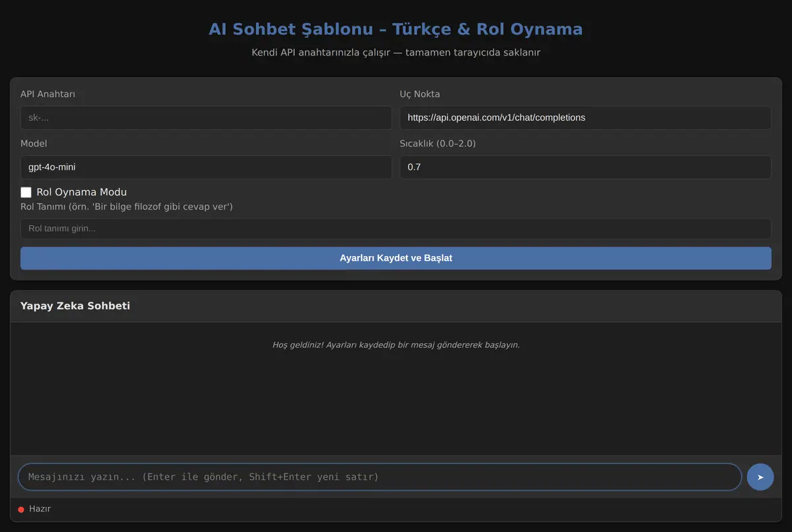Click the 'Kendi API anahtarınızla çalışır' subtitle
792x532 pixels.
pos(396,52)
